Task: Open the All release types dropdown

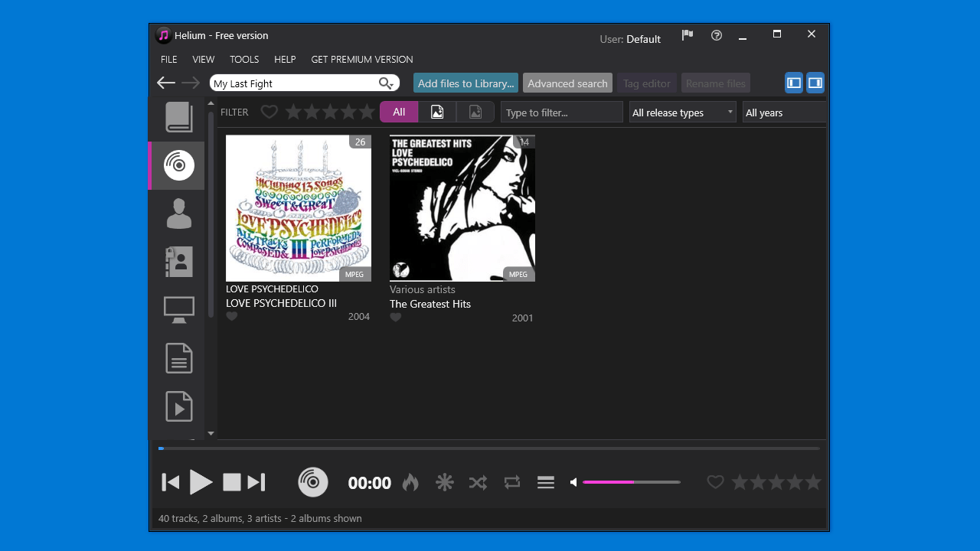Action: tap(683, 112)
